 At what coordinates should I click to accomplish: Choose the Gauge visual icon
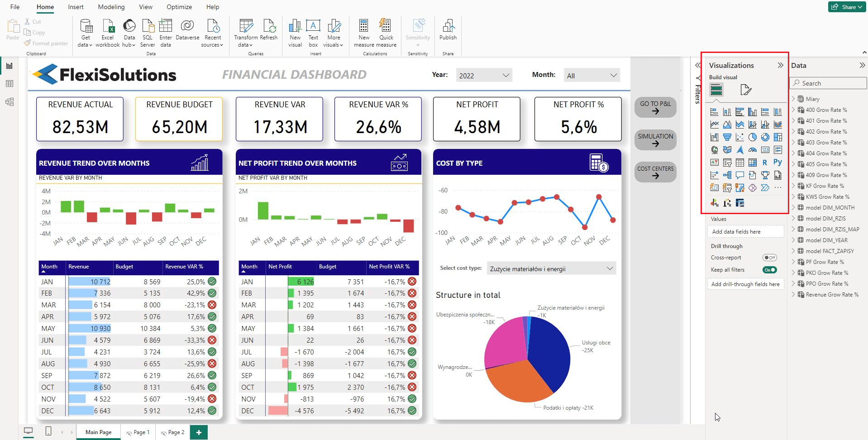click(752, 150)
